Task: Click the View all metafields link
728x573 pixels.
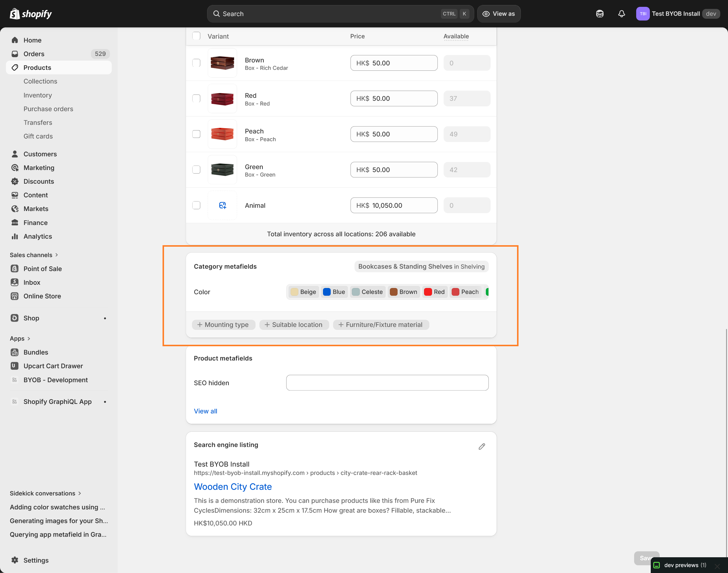Action: click(205, 411)
